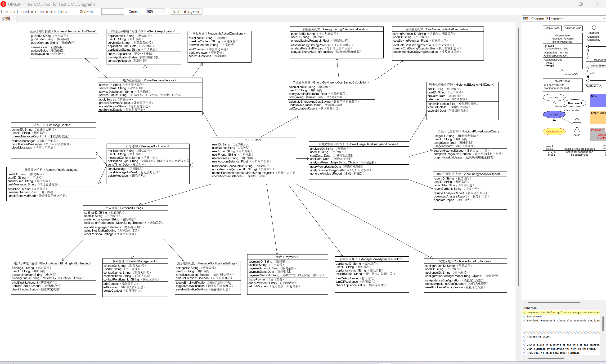Viewport: 606px width, 364px height.
Task: Select the Actor stick figure element
Action: pos(577,125)
